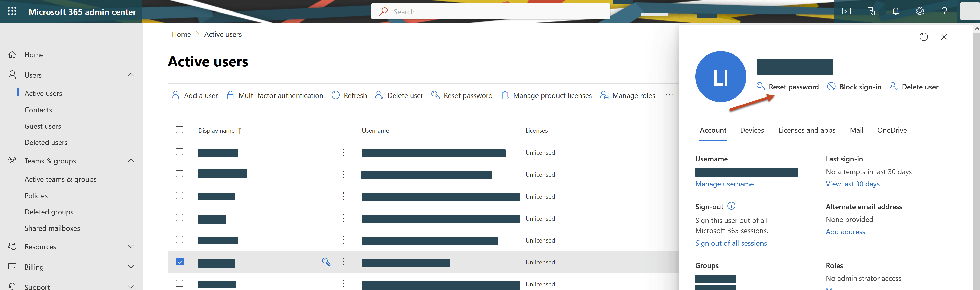This screenshot has height=290, width=980.
Task: Open the Devices tab
Action: pos(752,130)
